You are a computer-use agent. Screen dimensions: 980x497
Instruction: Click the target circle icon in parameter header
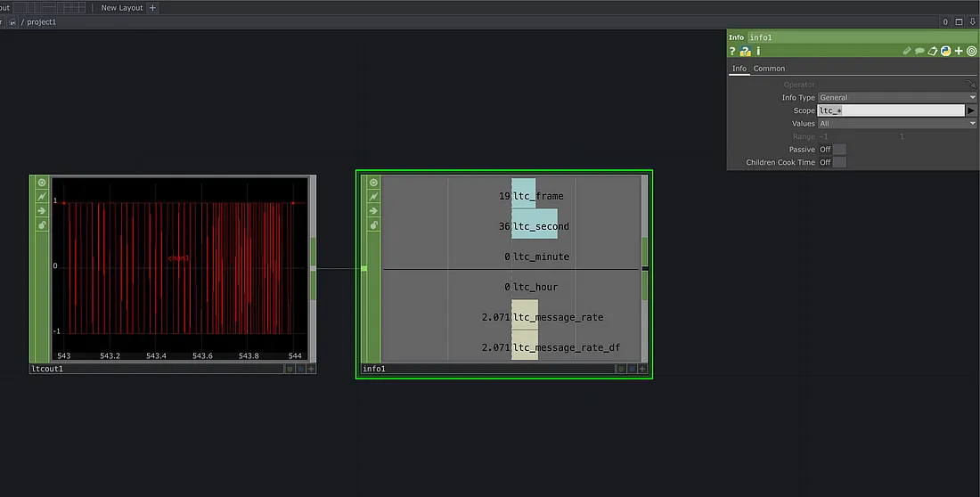click(972, 52)
